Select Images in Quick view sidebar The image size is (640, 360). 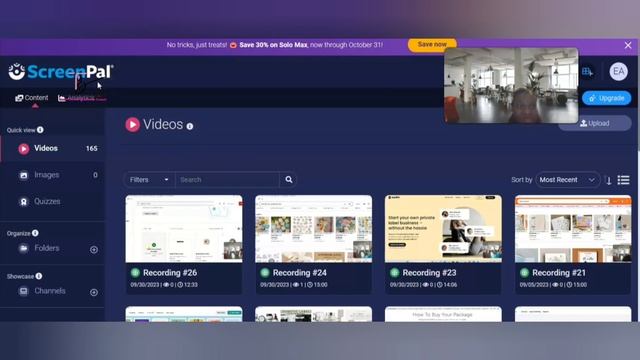point(52,175)
